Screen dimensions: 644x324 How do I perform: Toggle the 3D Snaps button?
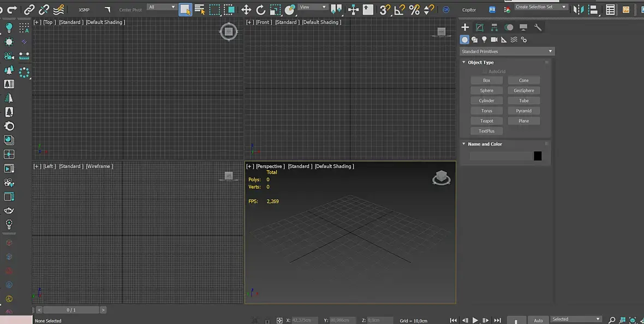(x=385, y=10)
